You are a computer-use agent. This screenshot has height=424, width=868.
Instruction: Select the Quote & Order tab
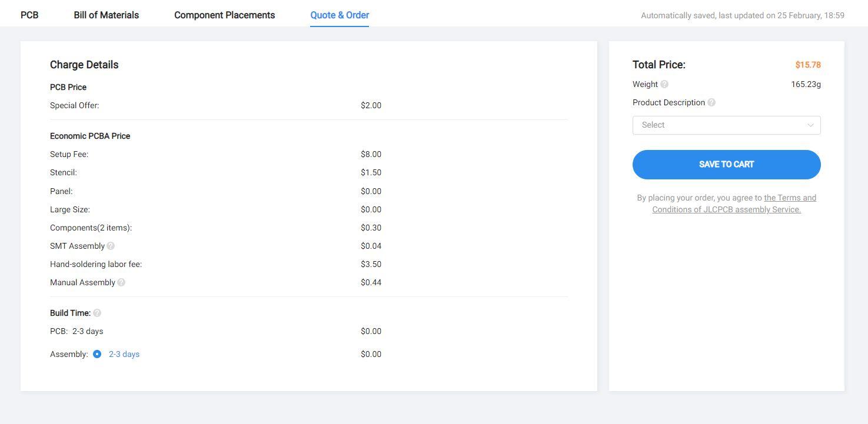click(x=340, y=15)
